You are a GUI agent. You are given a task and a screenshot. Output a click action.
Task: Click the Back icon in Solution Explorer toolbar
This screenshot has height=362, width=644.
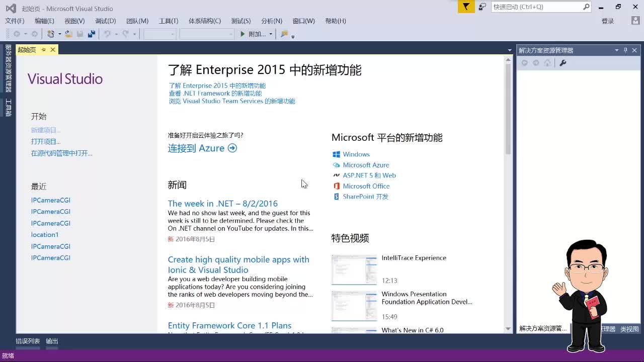point(525,63)
